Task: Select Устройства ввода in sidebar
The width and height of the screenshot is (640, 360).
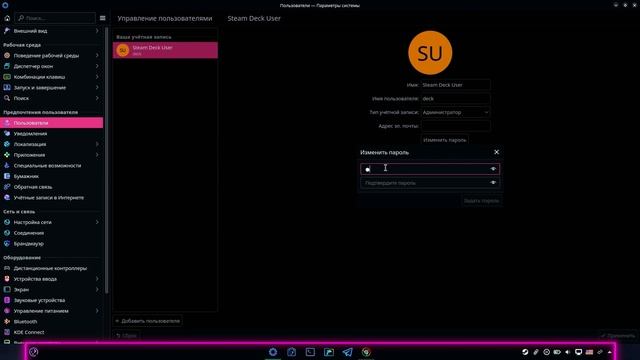Action: point(51,279)
